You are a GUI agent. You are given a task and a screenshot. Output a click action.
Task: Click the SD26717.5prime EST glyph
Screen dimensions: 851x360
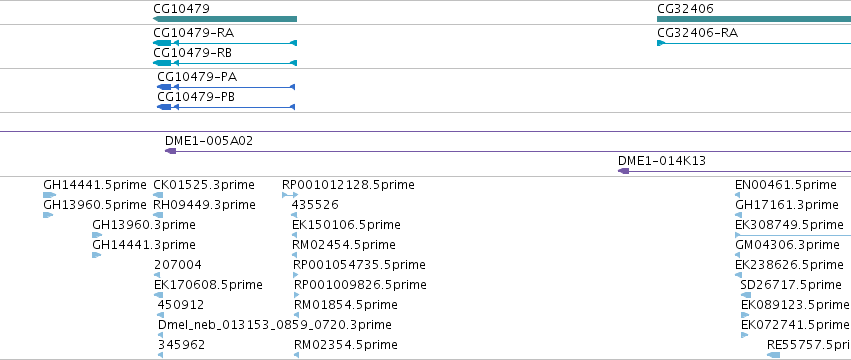[746, 295]
